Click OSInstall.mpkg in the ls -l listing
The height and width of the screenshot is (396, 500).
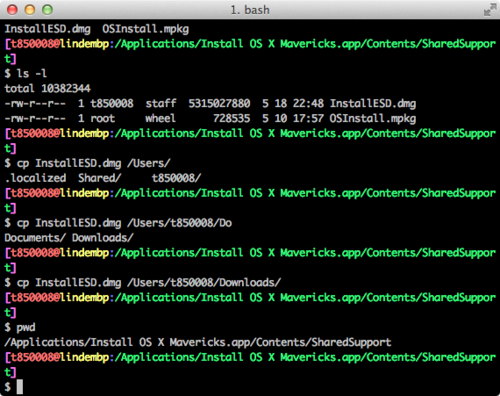point(373,119)
